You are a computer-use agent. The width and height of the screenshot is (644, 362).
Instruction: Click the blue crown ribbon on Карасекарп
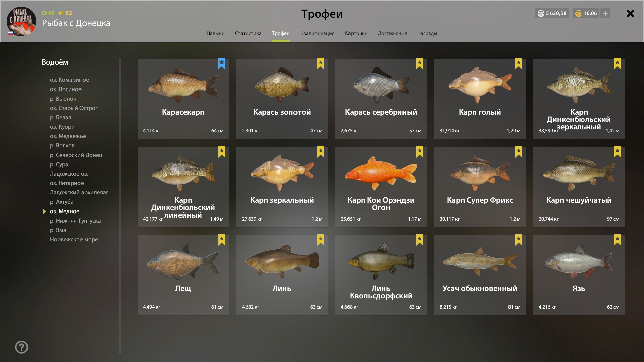[x=222, y=63]
